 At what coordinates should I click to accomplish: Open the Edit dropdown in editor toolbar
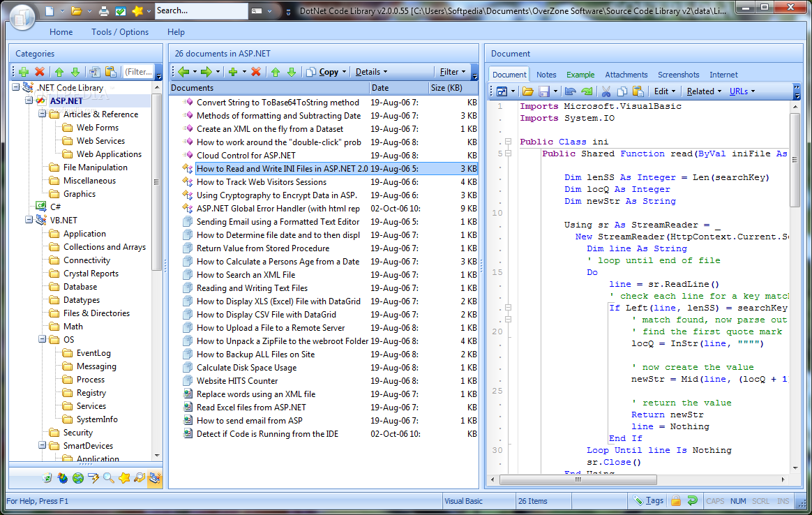665,91
